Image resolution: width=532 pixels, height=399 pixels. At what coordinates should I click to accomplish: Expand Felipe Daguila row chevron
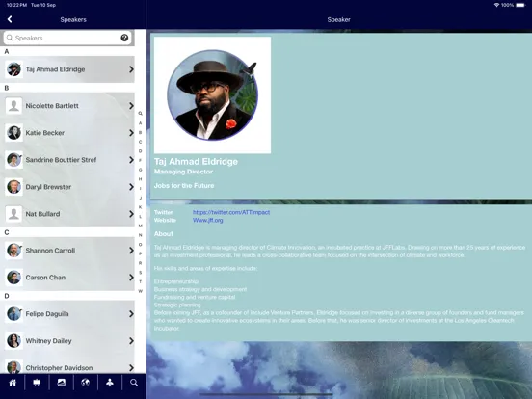[131, 314]
